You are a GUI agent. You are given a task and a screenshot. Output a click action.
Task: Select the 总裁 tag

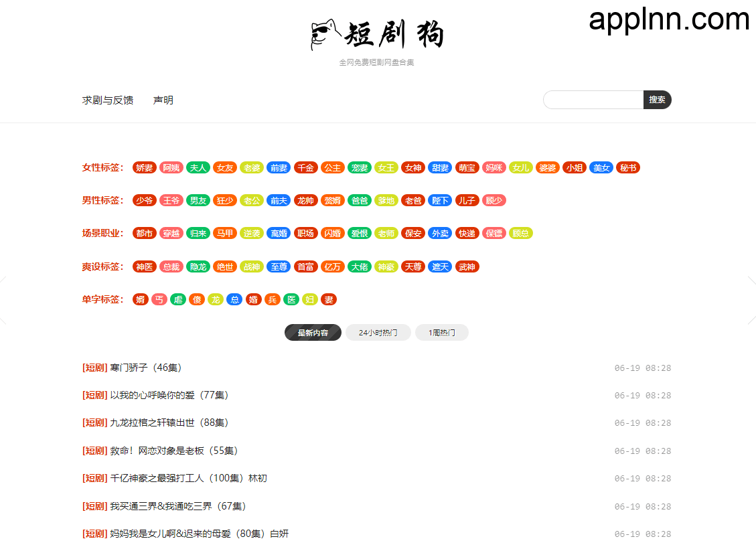click(x=171, y=266)
